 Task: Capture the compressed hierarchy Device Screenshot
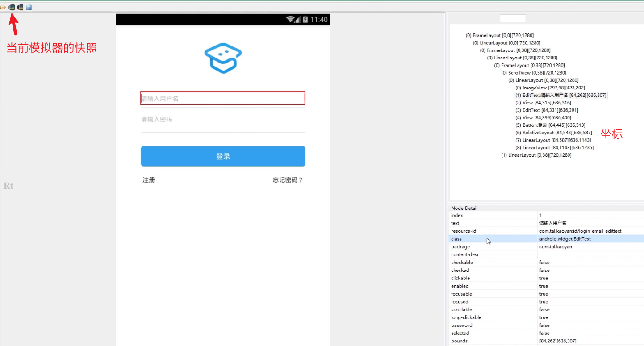click(20, 7)
